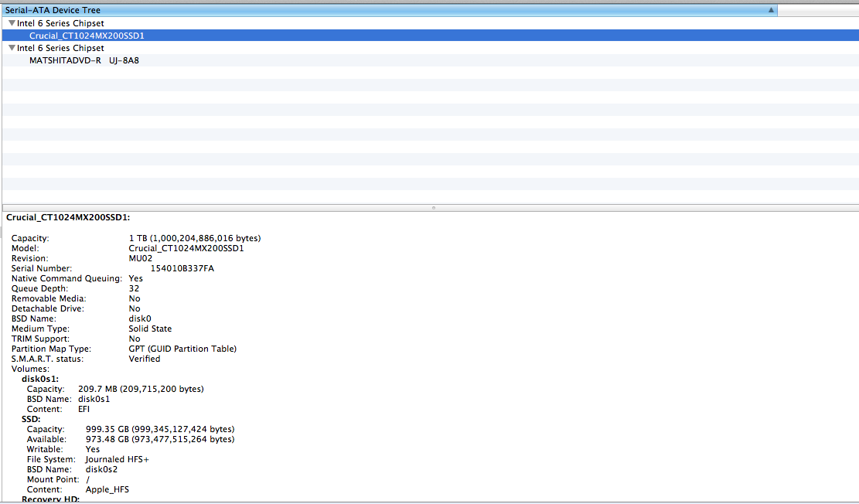Click the SSD: volume heading
This screenshot has height=504, width=859.
coord(31,419)
